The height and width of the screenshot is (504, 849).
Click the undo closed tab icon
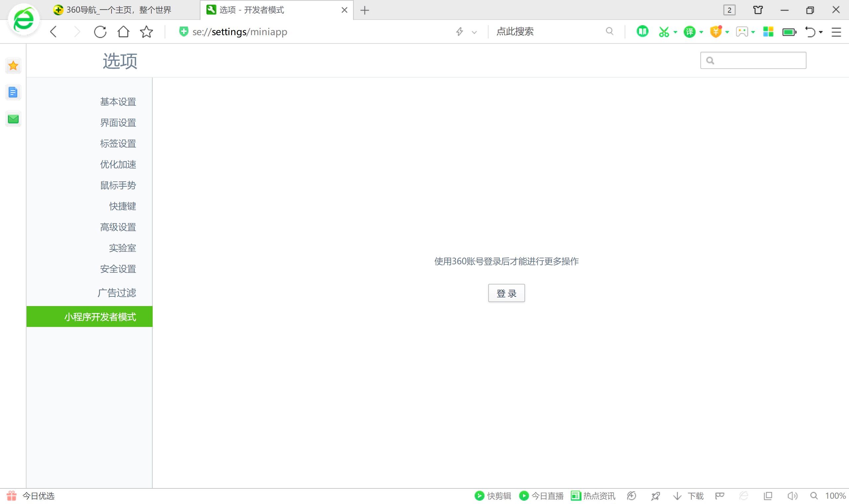(810, 32)
